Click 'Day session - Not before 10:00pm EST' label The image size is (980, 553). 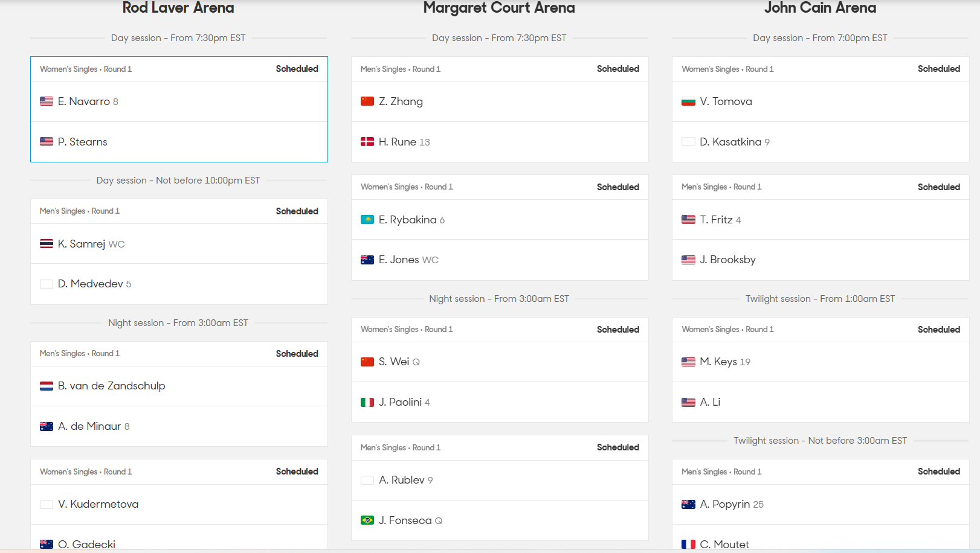(178, 181)
